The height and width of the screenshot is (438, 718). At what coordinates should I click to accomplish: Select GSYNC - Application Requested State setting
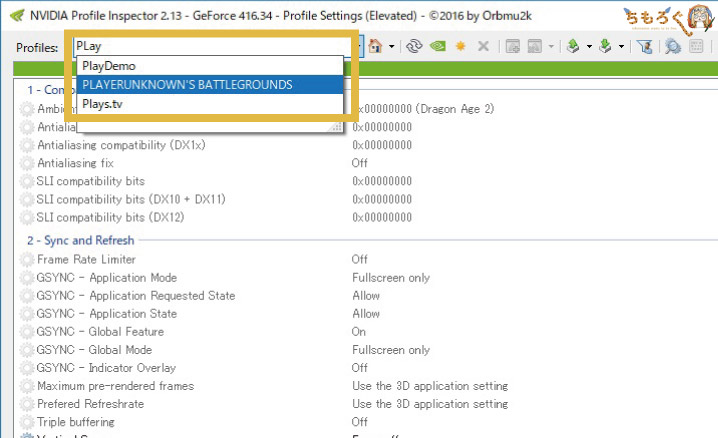[136, 296]
